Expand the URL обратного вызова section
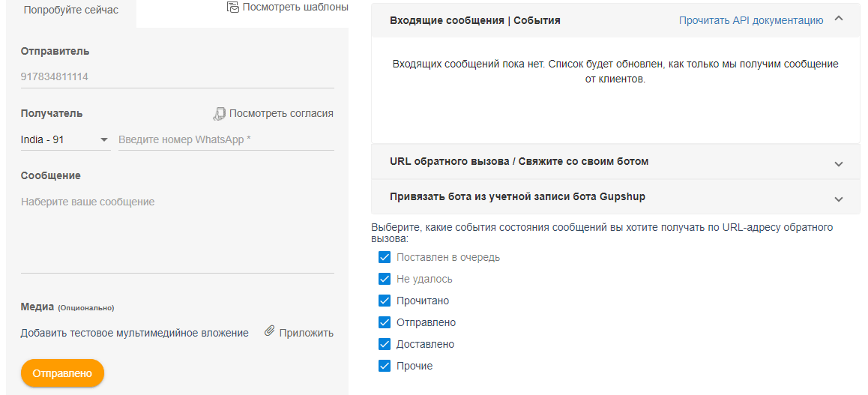This screenshot has height=395, width=868. (839, 164)
